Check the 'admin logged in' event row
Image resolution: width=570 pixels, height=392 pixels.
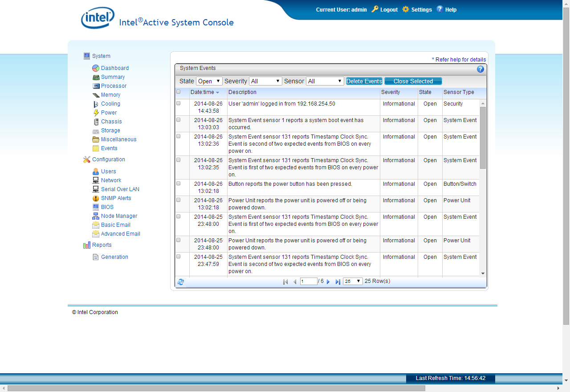(179, 103)
